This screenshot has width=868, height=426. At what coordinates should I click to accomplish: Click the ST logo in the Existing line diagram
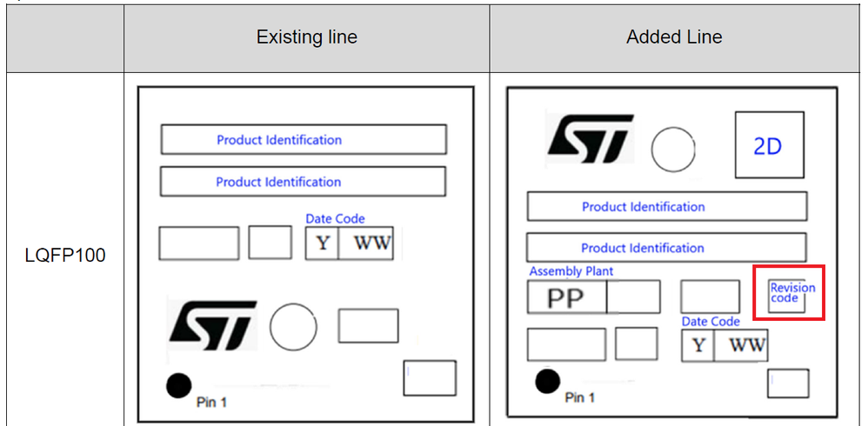pos(213,326)
